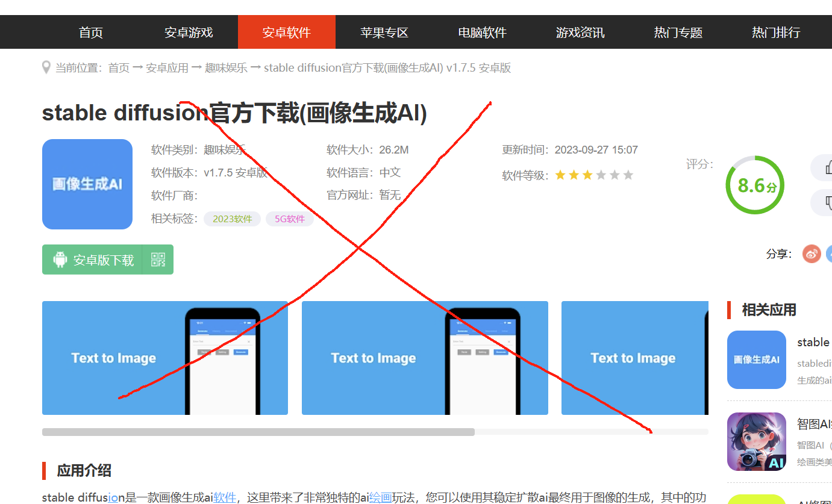Click the Android robot icon on download button
832x504 pixels.
coord(60,260)
